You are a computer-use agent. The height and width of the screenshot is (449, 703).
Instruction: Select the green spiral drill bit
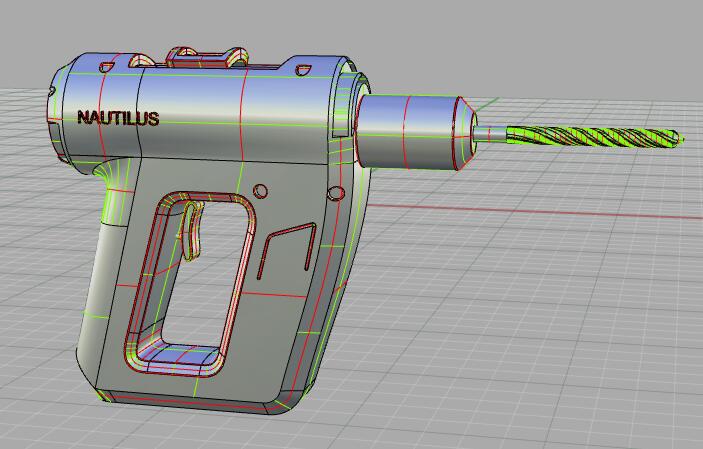click(595, 137)
